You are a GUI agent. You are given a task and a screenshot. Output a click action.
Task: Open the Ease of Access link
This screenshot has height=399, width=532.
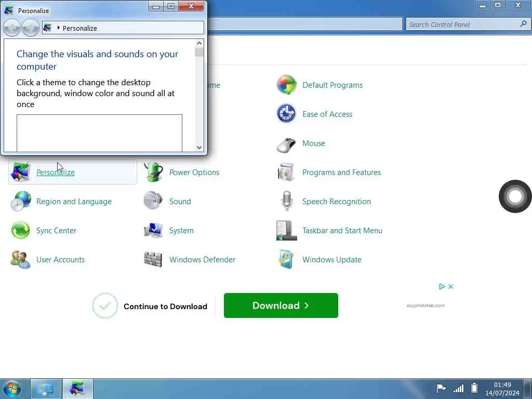click(327, 114)
